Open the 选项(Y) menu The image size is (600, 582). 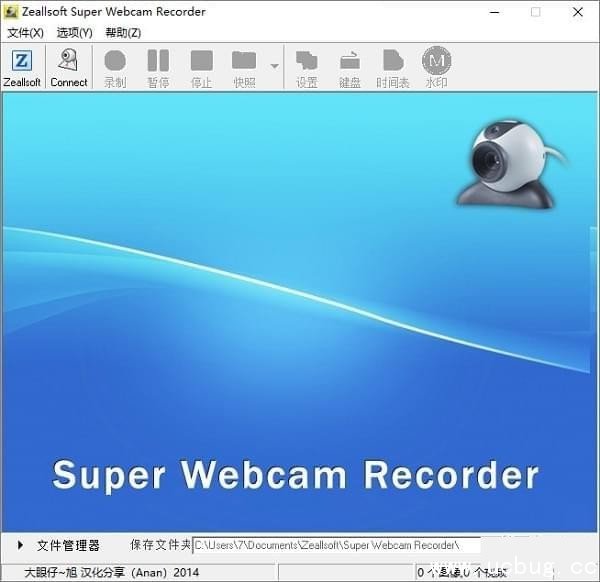point(74,32)
